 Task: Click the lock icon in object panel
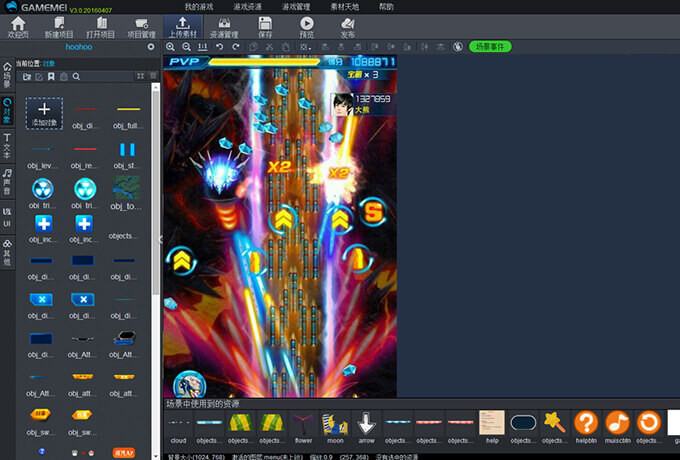pyautogui.click(x=64, y=77)
